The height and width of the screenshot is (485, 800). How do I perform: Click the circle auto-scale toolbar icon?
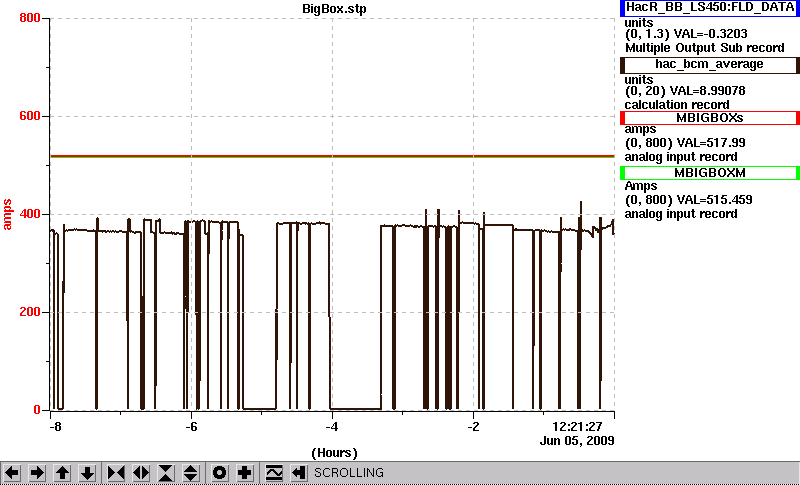219,473
